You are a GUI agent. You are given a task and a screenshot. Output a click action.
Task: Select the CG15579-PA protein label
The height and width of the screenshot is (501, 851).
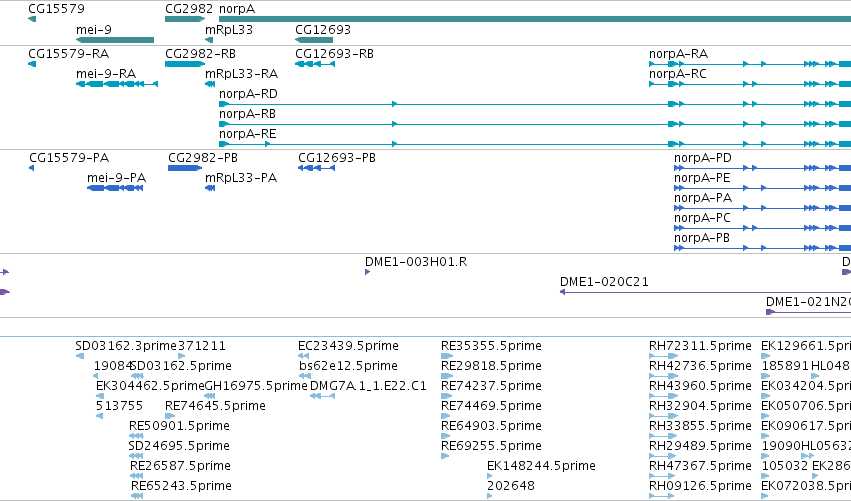[x=69, y=158]
